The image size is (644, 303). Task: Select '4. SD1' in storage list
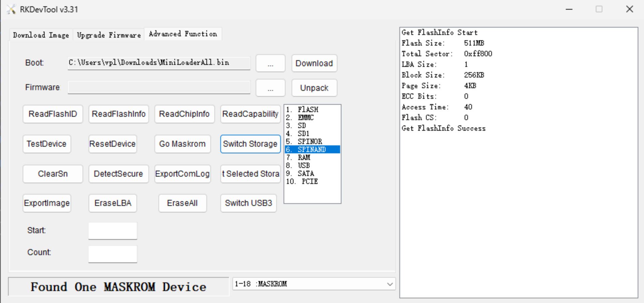[x=312, y=133]
